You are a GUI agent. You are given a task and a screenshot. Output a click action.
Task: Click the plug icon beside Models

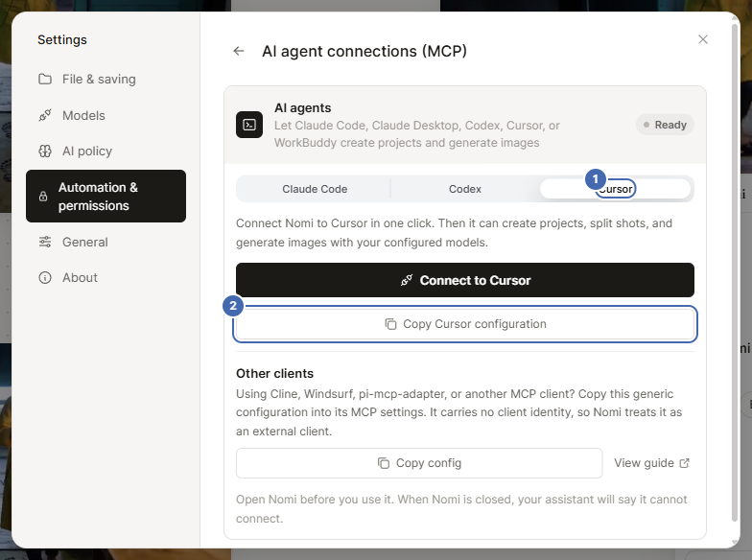[45, 115]
